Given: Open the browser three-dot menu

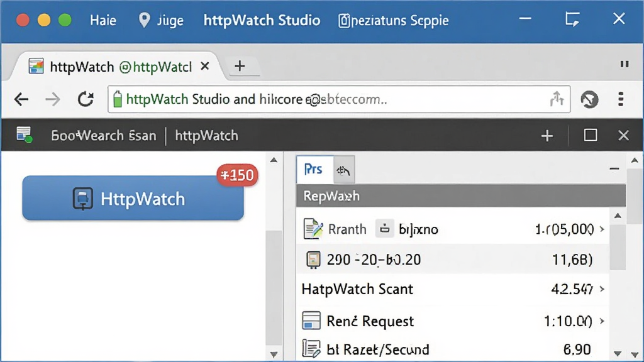Looking at the screenshot, I should pyautogui.click(x=621, y=99).
